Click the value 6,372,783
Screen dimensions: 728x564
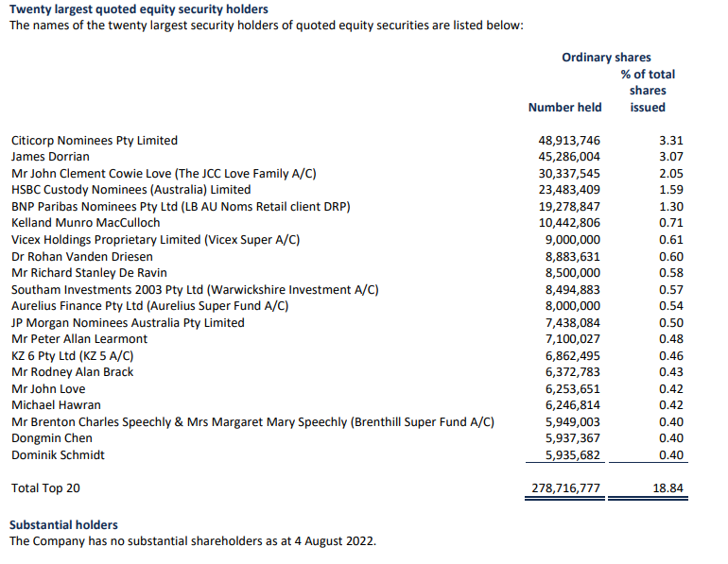[x=573, y=372]
